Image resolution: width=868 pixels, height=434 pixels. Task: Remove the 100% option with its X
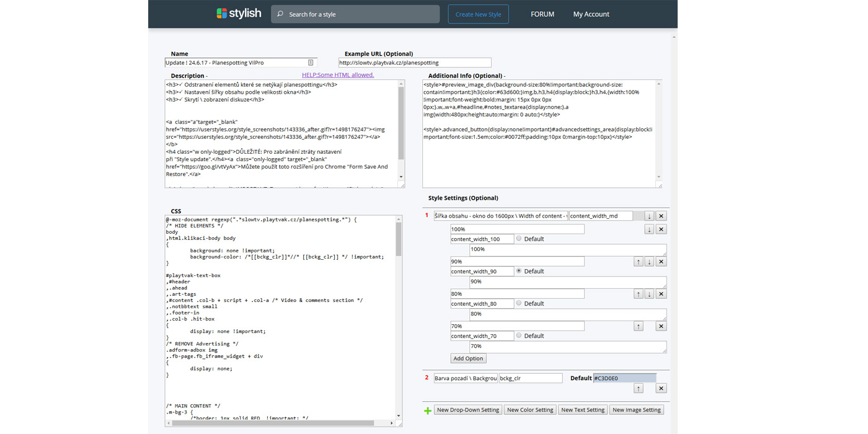pos(661,229)
